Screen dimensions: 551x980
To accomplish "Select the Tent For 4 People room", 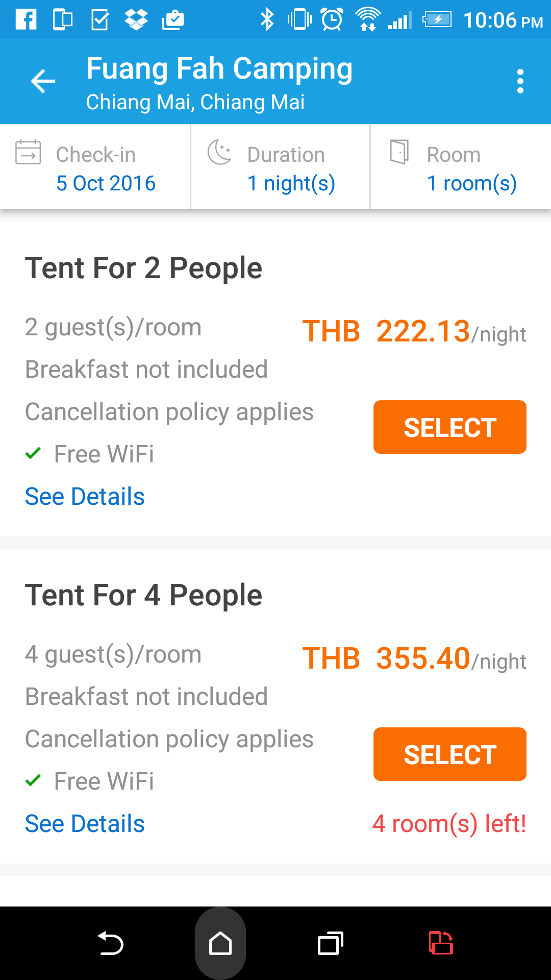I will [450, 754].
